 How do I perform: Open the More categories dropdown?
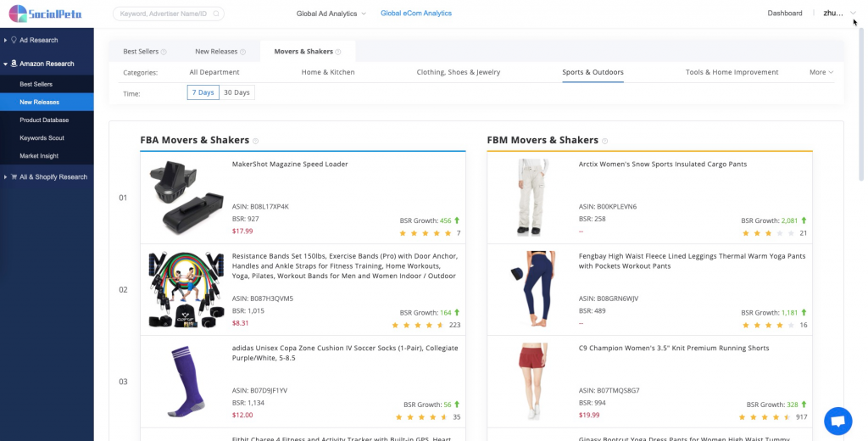pyautogui.click(x=821, y=72)
